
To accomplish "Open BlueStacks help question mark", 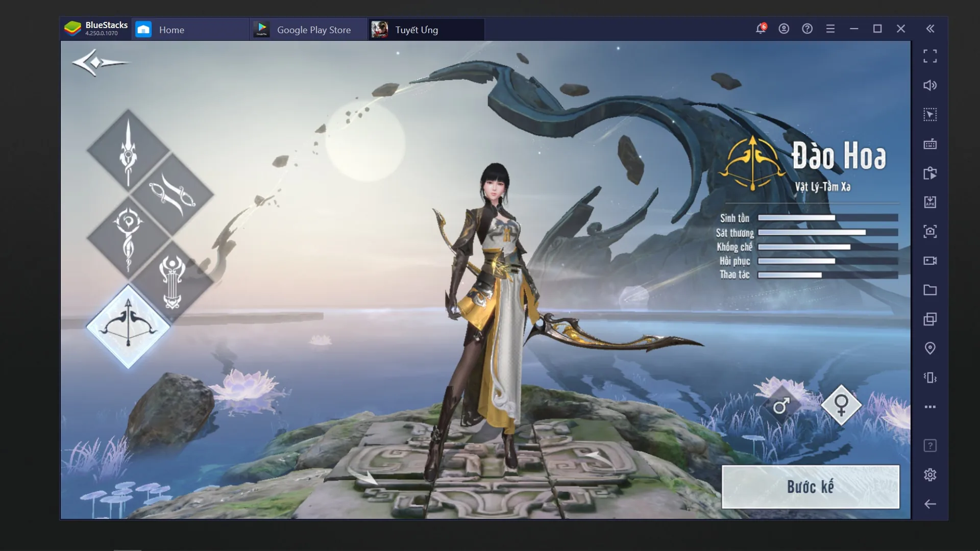I will click(807, 29).
